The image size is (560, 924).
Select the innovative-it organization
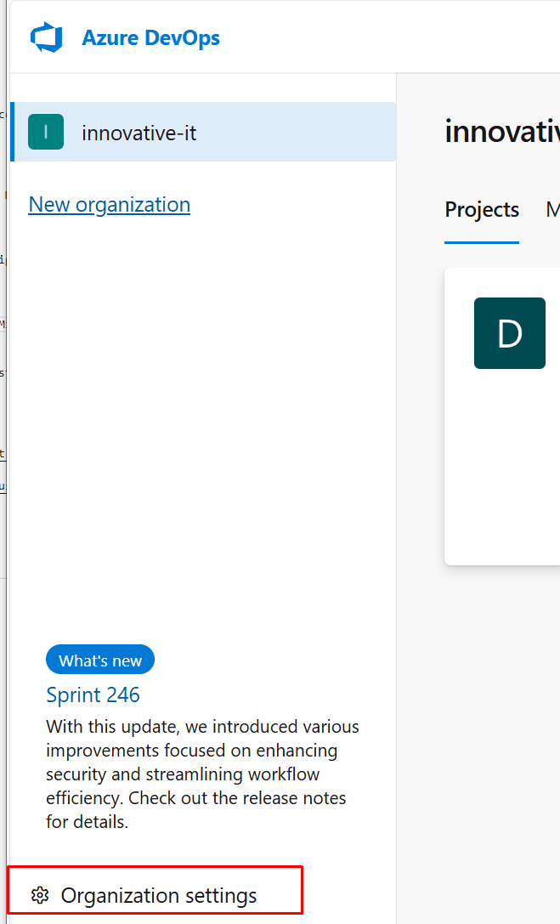coord(203,132)
